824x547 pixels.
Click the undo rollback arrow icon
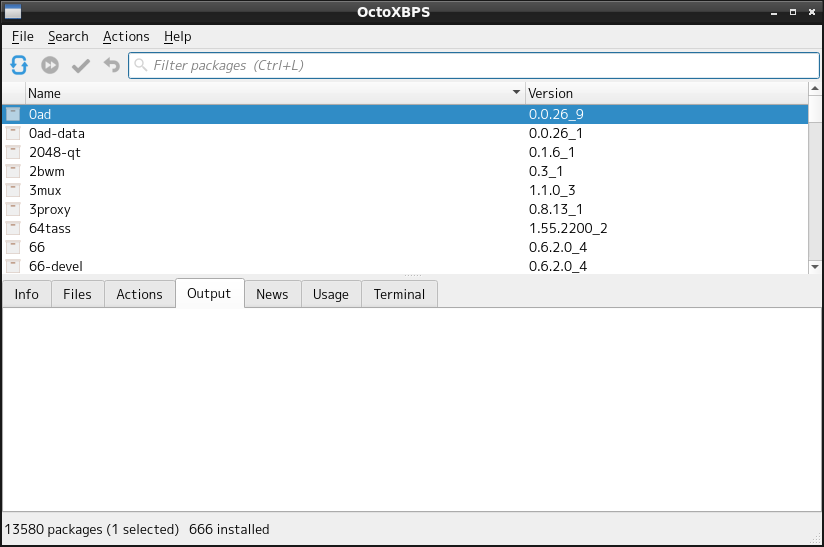(111, 65)
